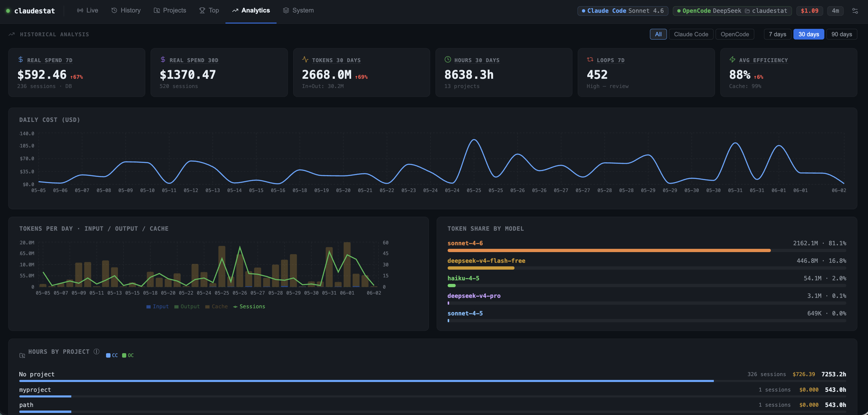The height and width of the screenshot is (415, 868).
Task: Open the System tab
Action: pos(299,10)
